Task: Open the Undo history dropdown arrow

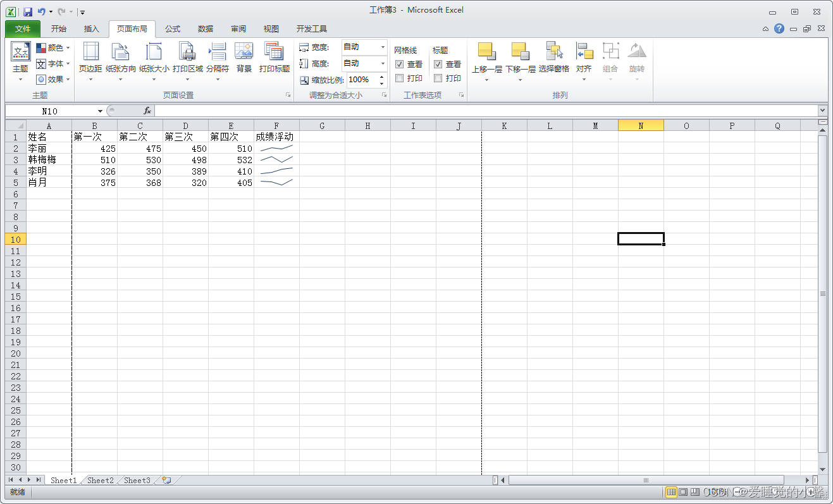Action: click(x=51, y=11)
